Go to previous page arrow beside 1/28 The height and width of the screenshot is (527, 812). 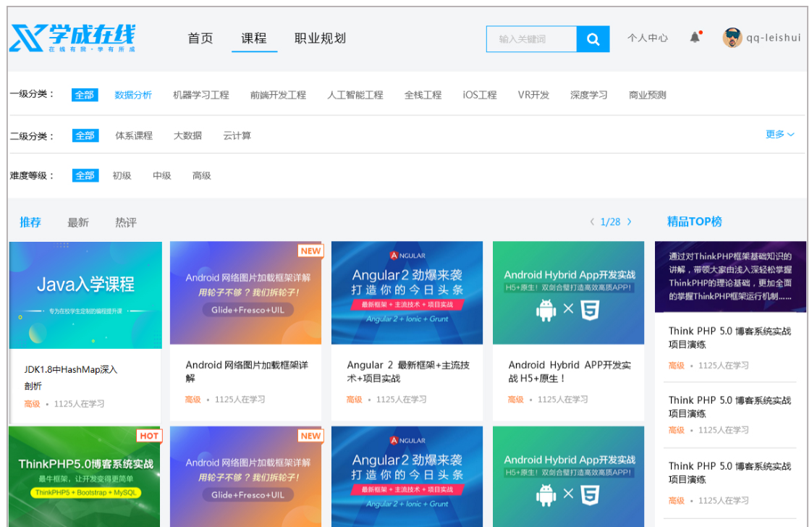[592, 222]
